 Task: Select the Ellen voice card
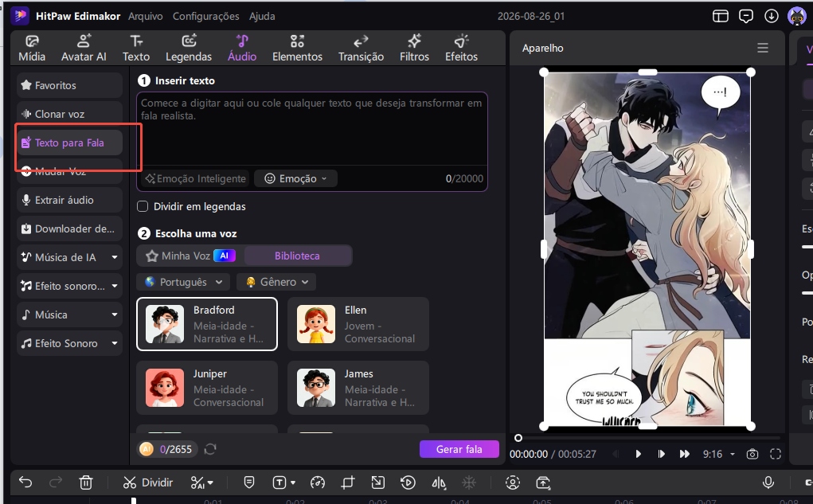point(358,324)
